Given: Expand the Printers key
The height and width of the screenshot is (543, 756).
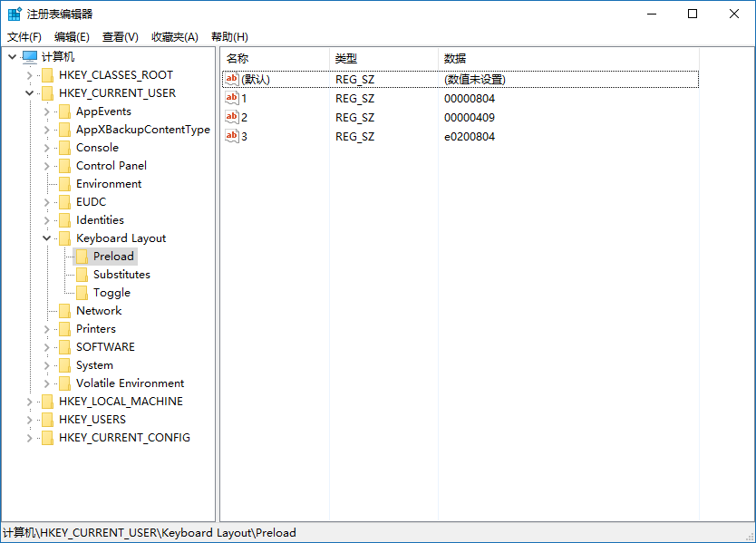Looking at the screenshot, I should coord(47,329).
